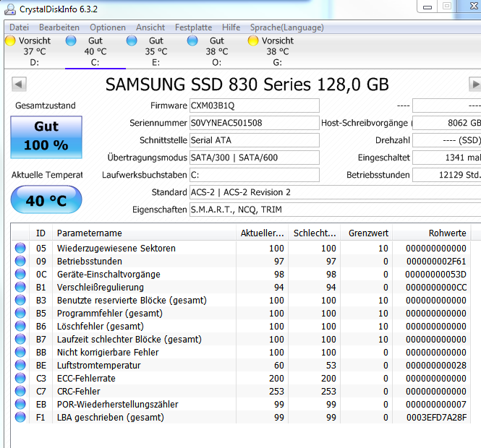
Task: Click the Host-Schreibvorgänge value 8062 GB
Action: (x=447, y=123)
